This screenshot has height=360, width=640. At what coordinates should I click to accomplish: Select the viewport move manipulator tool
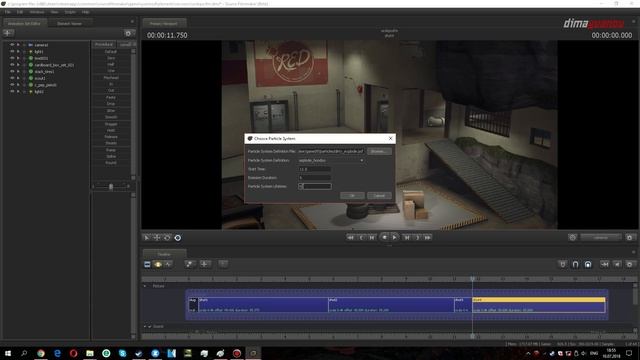pyautogui.click(x=157, y=238)
